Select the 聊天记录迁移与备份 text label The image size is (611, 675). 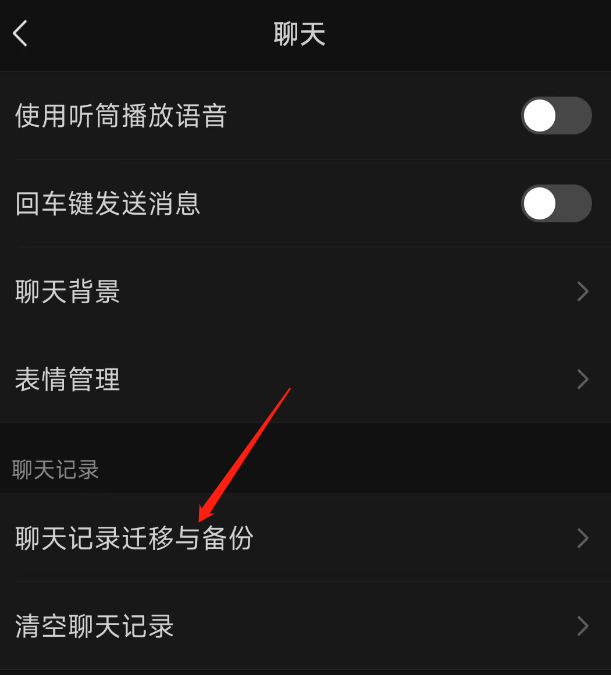134,538
